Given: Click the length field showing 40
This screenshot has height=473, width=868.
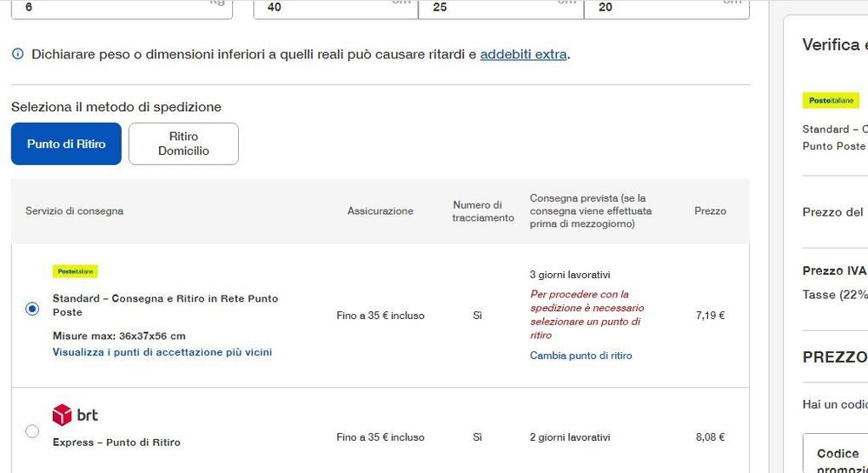Looking at the screenshot, I should click(335, 8).
